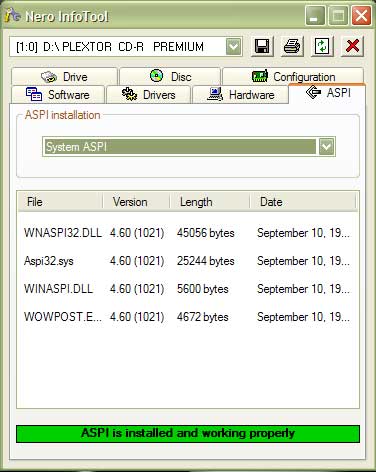Viewport: 376px width, 472px height.
Task: Close the Nero InfoTool window
Action: [x=361, y=16]
